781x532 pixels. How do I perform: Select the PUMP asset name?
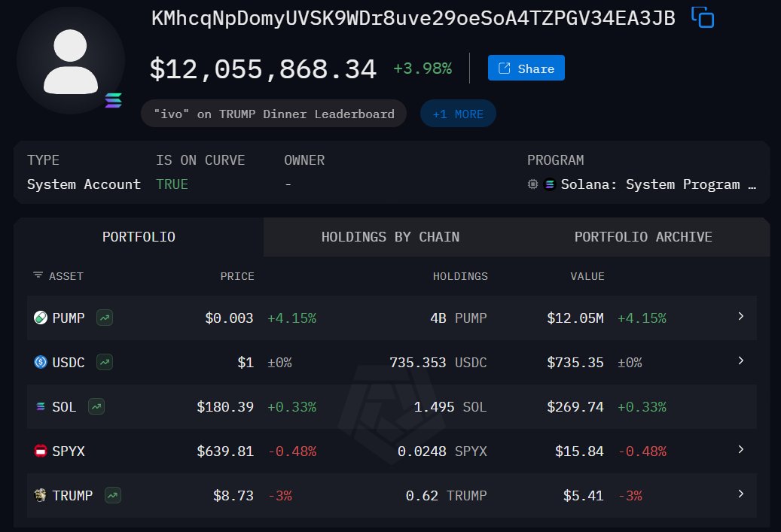(69, 318)
